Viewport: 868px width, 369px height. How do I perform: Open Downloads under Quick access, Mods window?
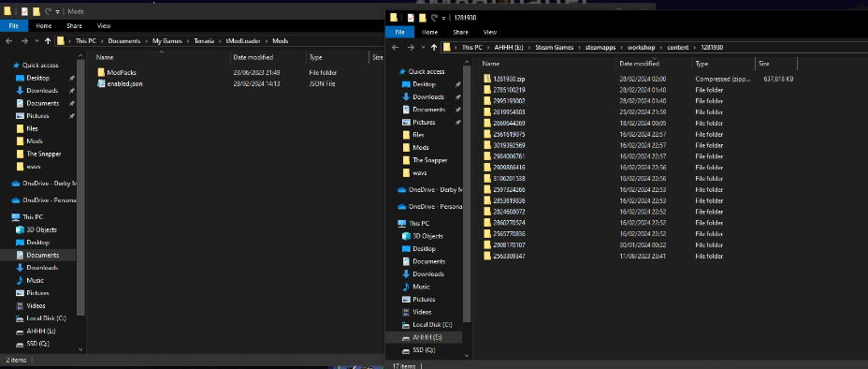tap(42, 90)
